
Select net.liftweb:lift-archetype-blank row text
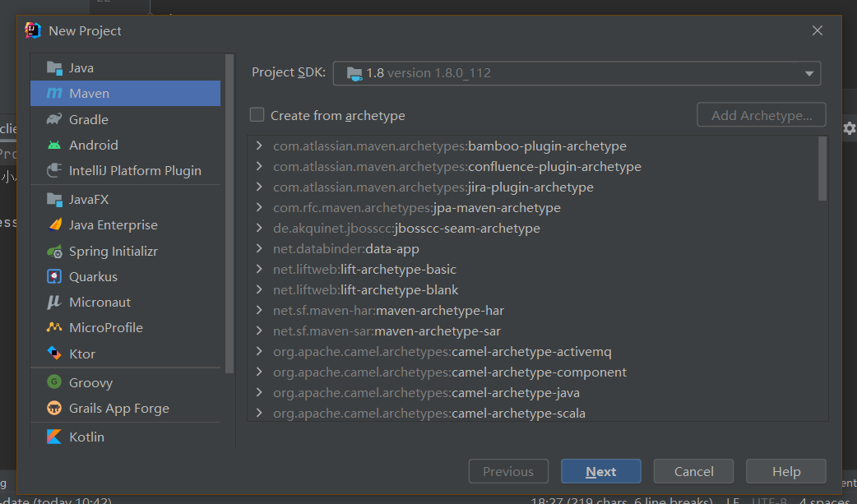[x=366, y=289]
